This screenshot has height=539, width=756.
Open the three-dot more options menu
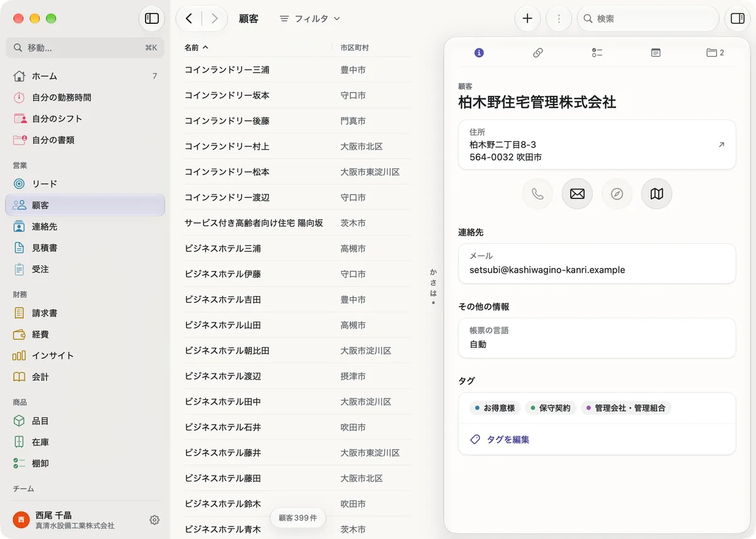pyautogui.click(x=558, y=19)
